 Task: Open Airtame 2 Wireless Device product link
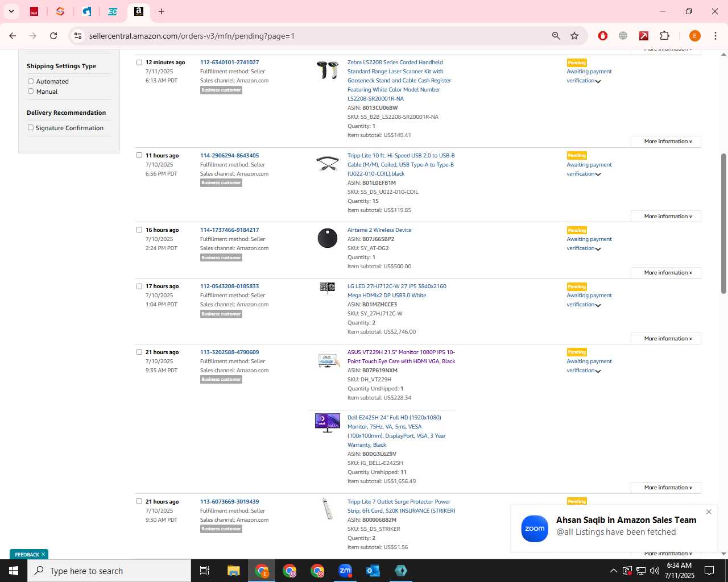pos(379,230)
